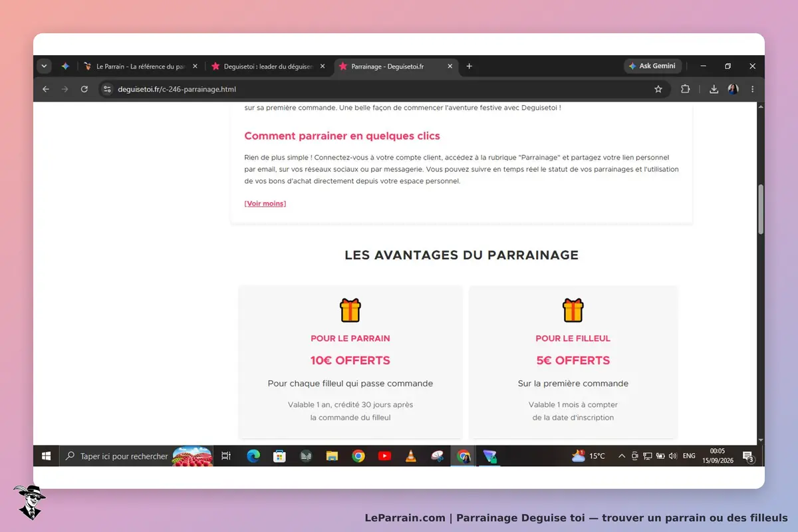The image size is (798, 532).
Task: Go back to the previous page
Action: pyautogui.click(x=45, y=89)
